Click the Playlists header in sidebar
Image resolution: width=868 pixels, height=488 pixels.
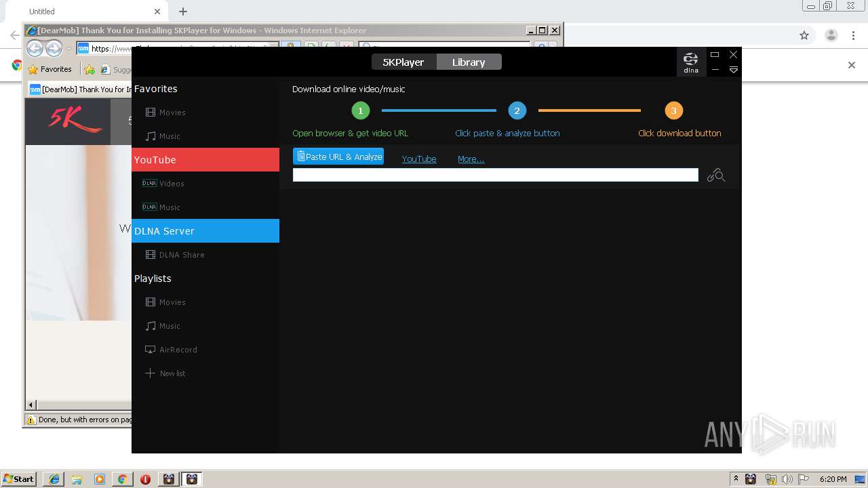coord(153,279)
